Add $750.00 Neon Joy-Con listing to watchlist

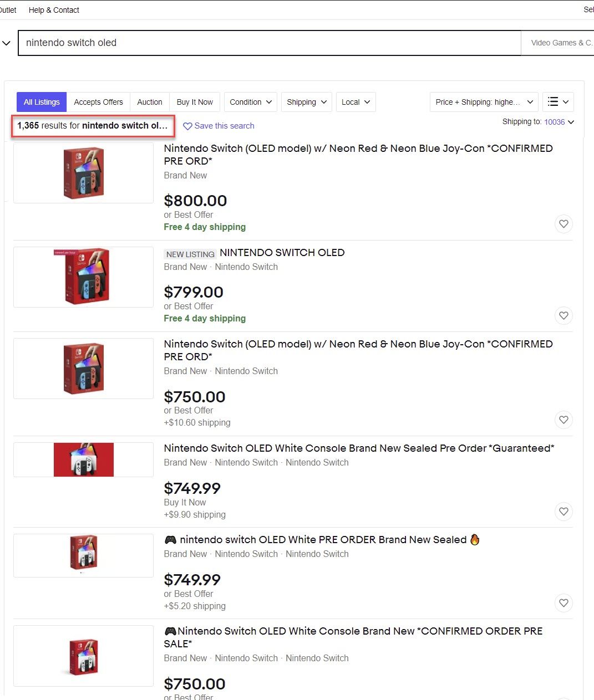tap(563, 420)
